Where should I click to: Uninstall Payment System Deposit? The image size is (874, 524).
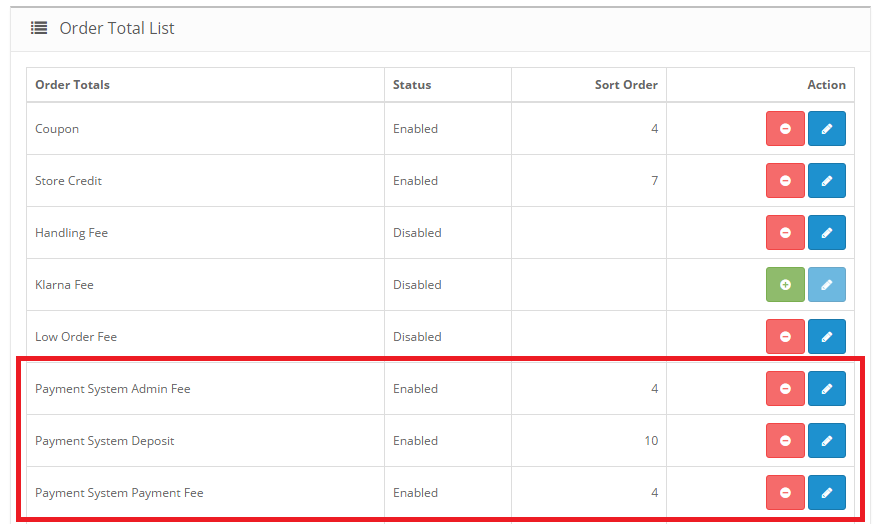(785, 441)
